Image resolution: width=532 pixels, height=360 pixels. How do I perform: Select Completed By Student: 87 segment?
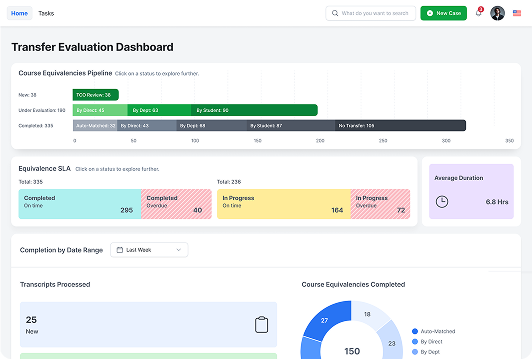click(x=291, y=126)
